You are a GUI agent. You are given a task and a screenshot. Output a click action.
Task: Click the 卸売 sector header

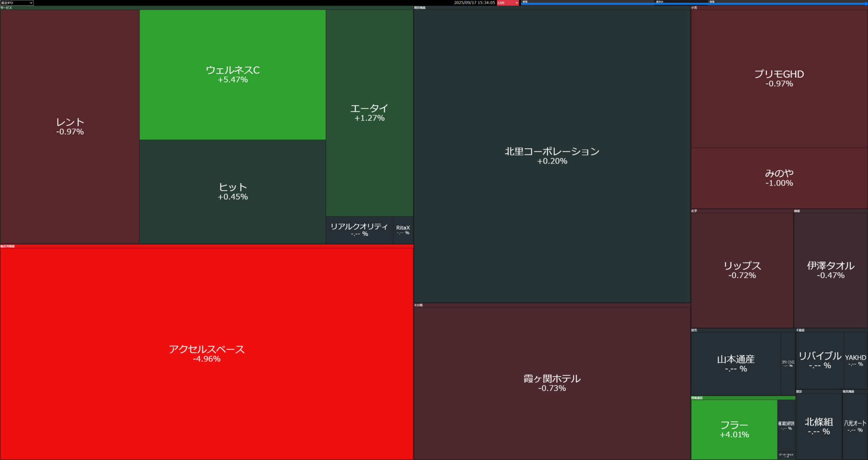(743, 330)
